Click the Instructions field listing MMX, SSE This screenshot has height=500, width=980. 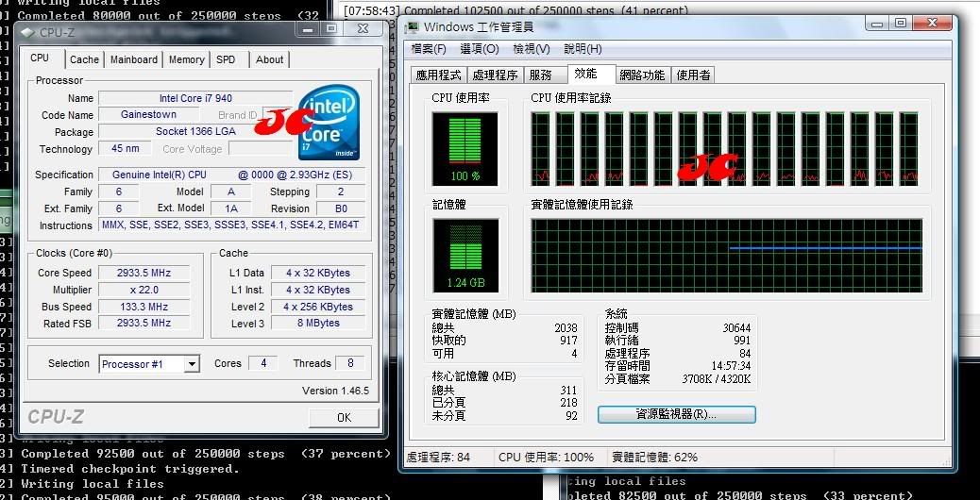tap(232, 225)
